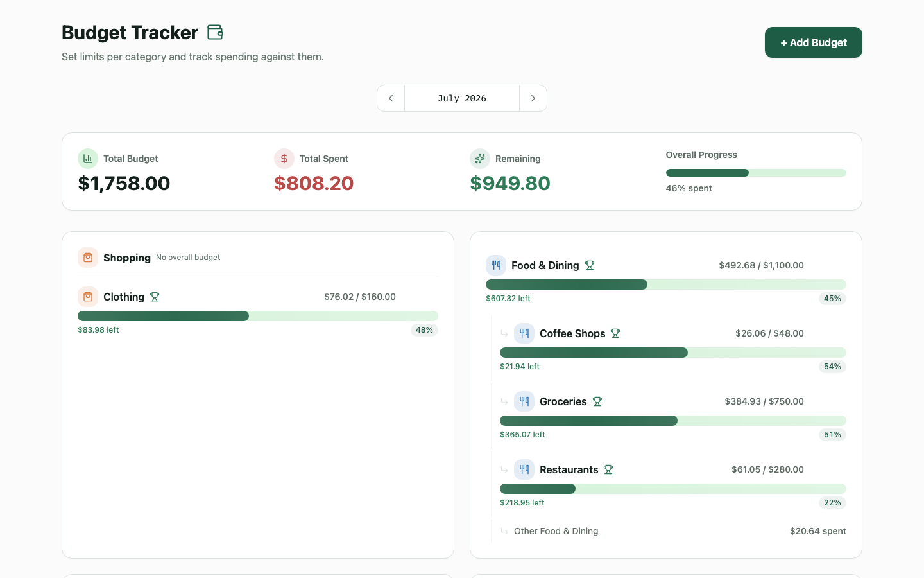Click the sub-item arrow before Coffee Shops
This screenshot has width=924, height=578.
(504, 333)
